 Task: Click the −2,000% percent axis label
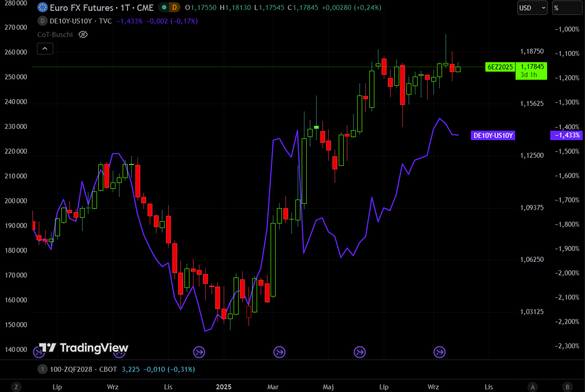566,273
